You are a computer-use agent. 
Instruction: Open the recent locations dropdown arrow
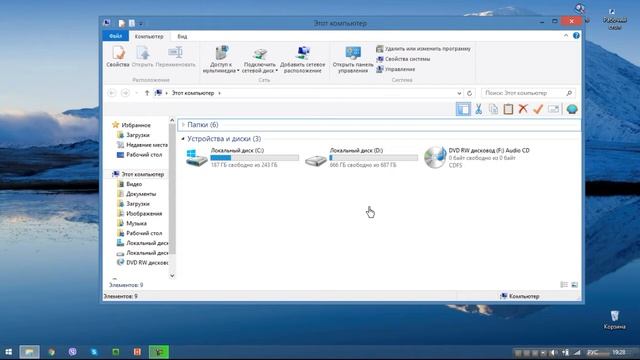[136, 93]
